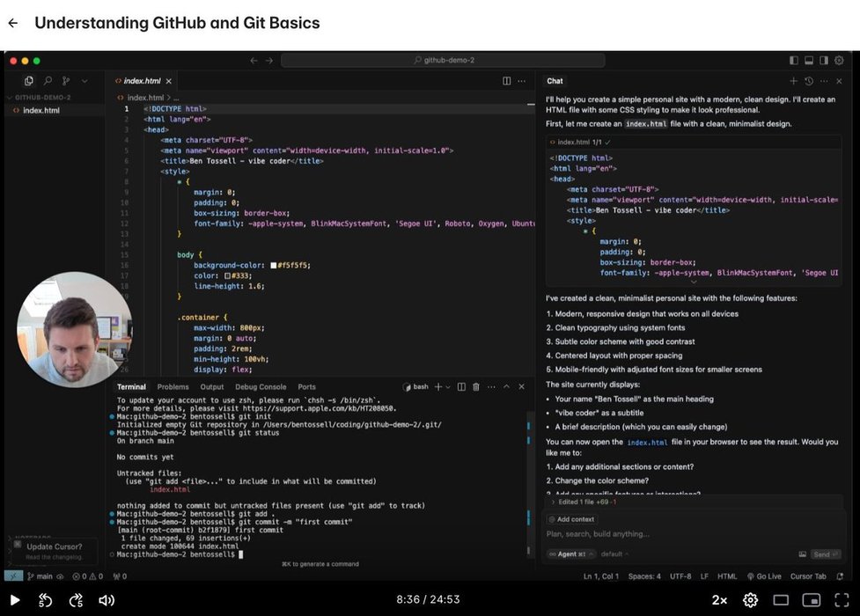Open the search icon in sidebar
This screenshot has width=860, height=616.
[x=48, y=81]
